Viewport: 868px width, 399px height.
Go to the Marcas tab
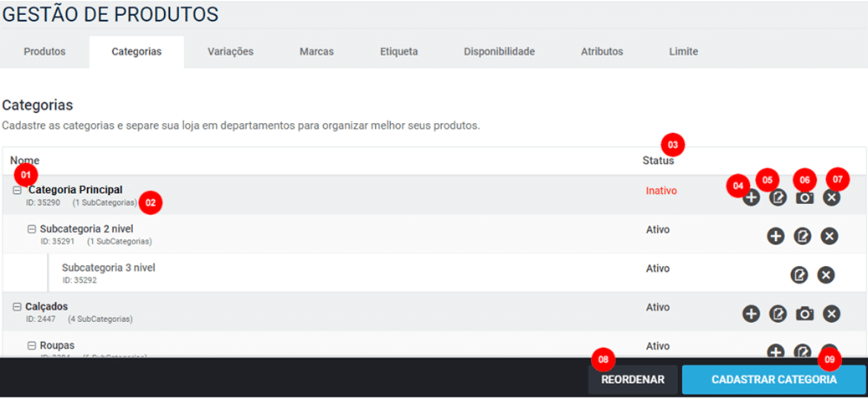tap(316, 52)
